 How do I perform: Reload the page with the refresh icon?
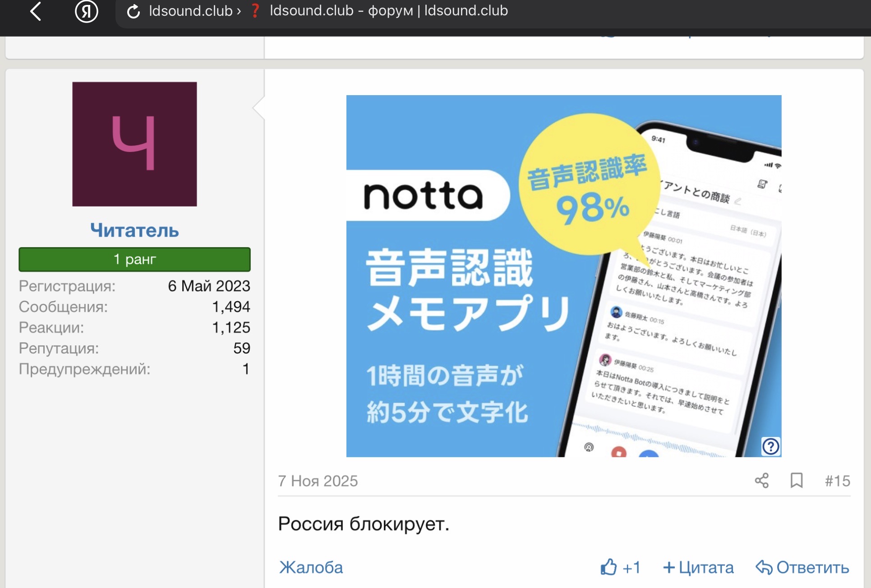pos(134,11)
